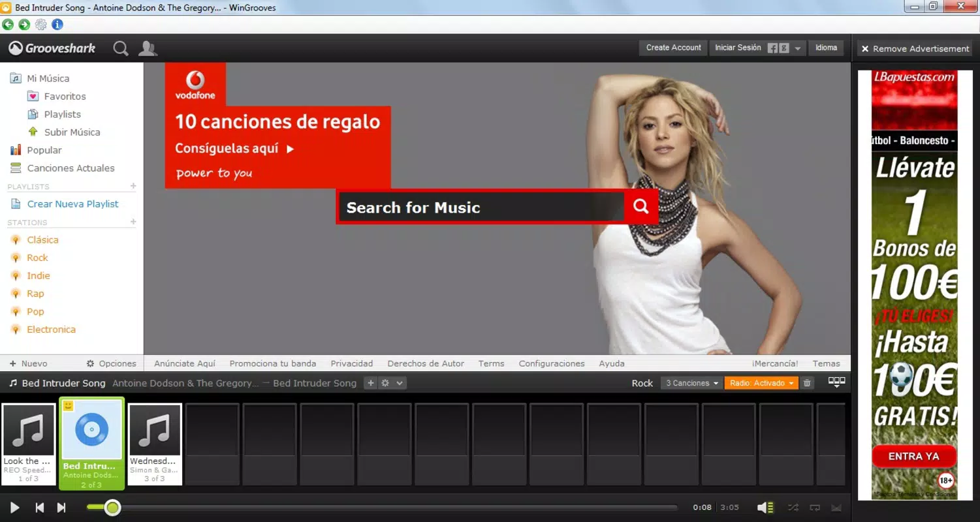Select Playlists in sidebar
The width and height of the screenshot is (980, 522).
click(x=62, y=114)
